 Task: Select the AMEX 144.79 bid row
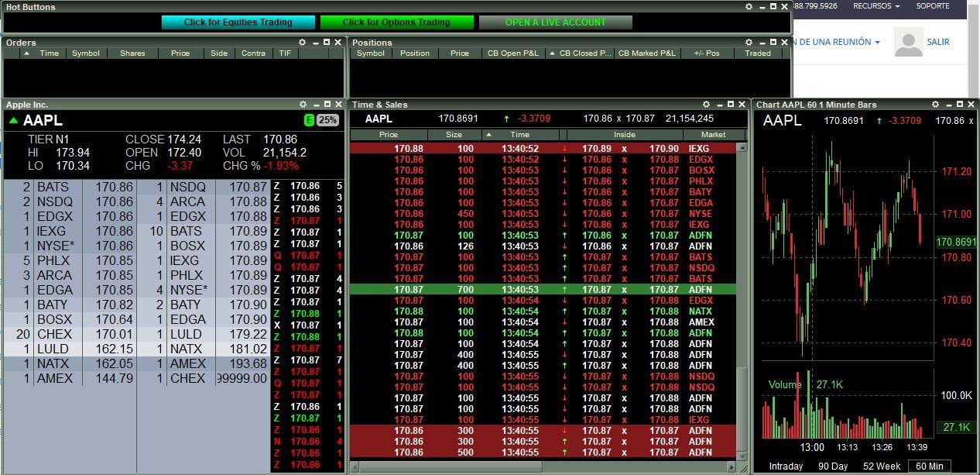[x=70, y=378]
